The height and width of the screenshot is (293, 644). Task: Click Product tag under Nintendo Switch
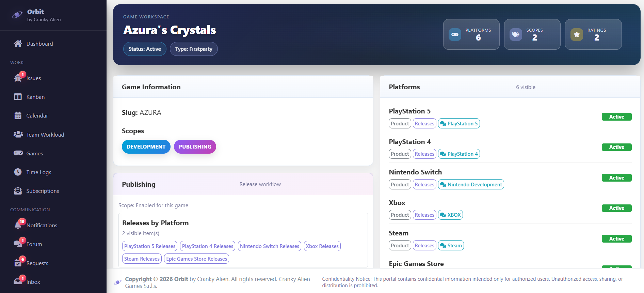point(400,184)
